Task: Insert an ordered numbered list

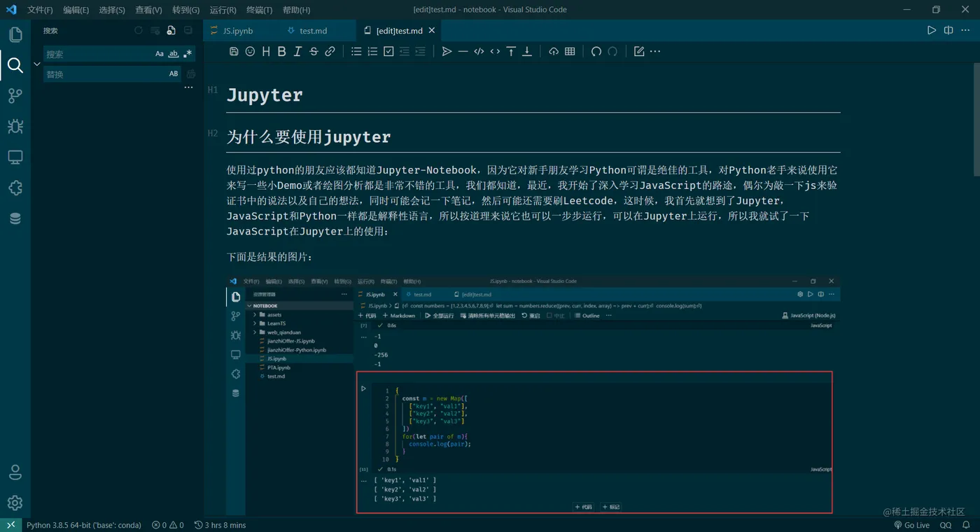Action: coord(372,51)
